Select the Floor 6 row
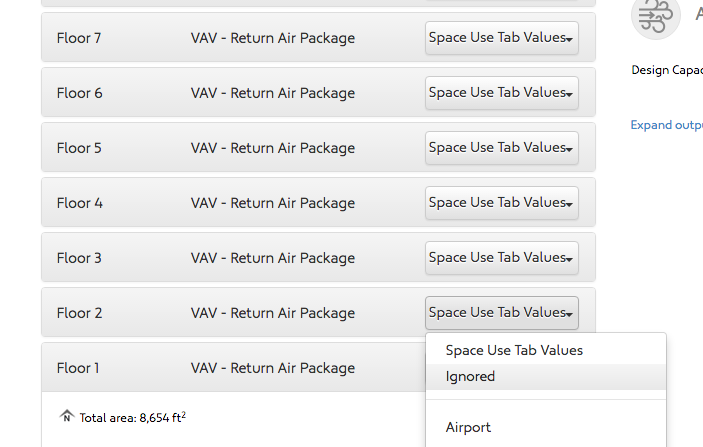Image resolution: width=703 pixels, height=447 pixels. (318, 92)
